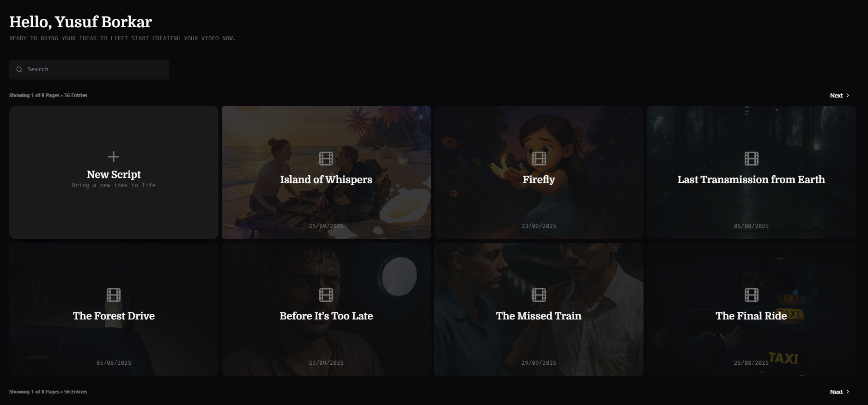Click the film icon on The Final Ride
Viewport: 868px width, 405px height.
pyautogui.click(x=751, y=295)
